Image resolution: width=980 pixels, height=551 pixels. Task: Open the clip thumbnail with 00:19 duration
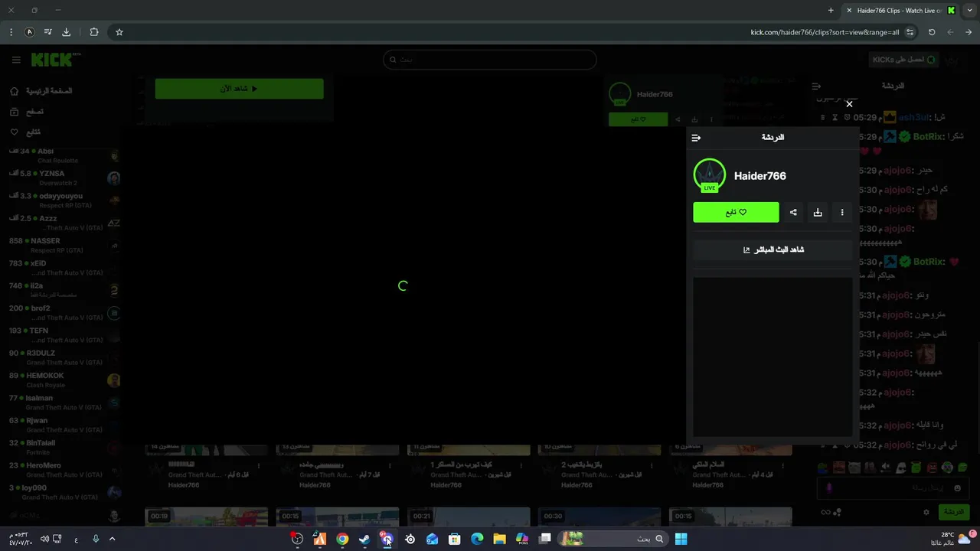coord(206,517)
